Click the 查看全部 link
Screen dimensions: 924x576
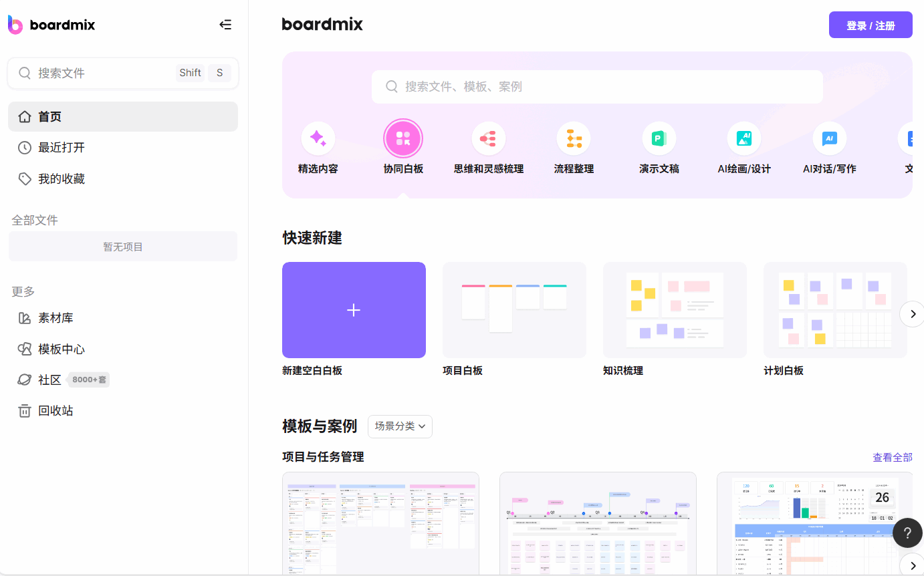(x=892, y=458)
